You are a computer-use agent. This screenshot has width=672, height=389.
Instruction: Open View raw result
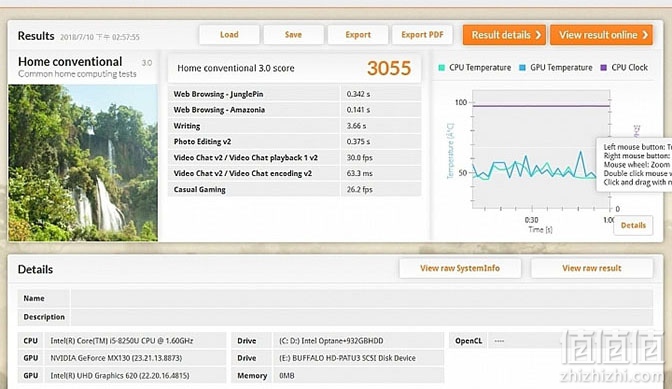coord(591,268)
